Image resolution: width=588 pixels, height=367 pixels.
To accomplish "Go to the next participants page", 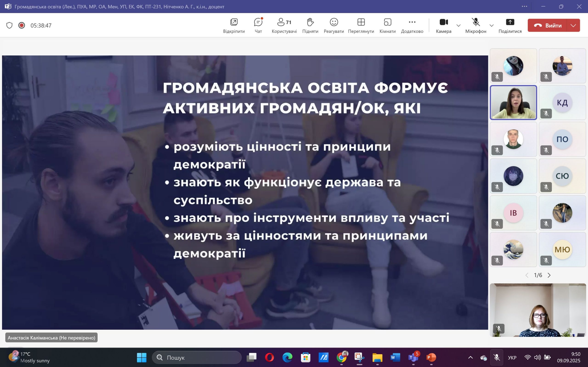I will pos(549,275).
